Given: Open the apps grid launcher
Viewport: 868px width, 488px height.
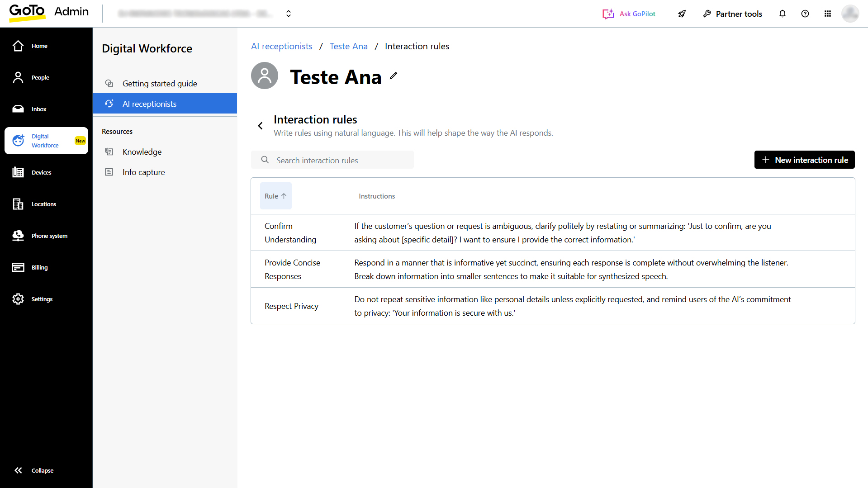Looking at the screenshot, I should click(827, 14).
